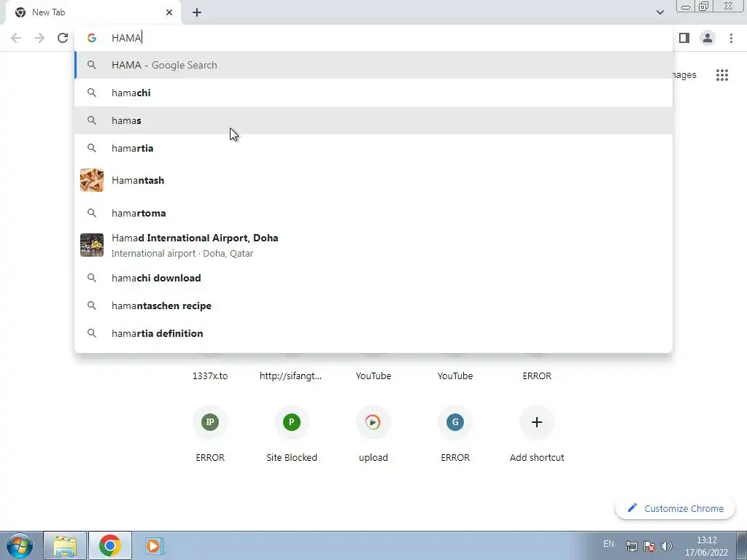Screen dimensions: 747x560
Task: Open the Windows Start menu orb
Action: (20, 545)
